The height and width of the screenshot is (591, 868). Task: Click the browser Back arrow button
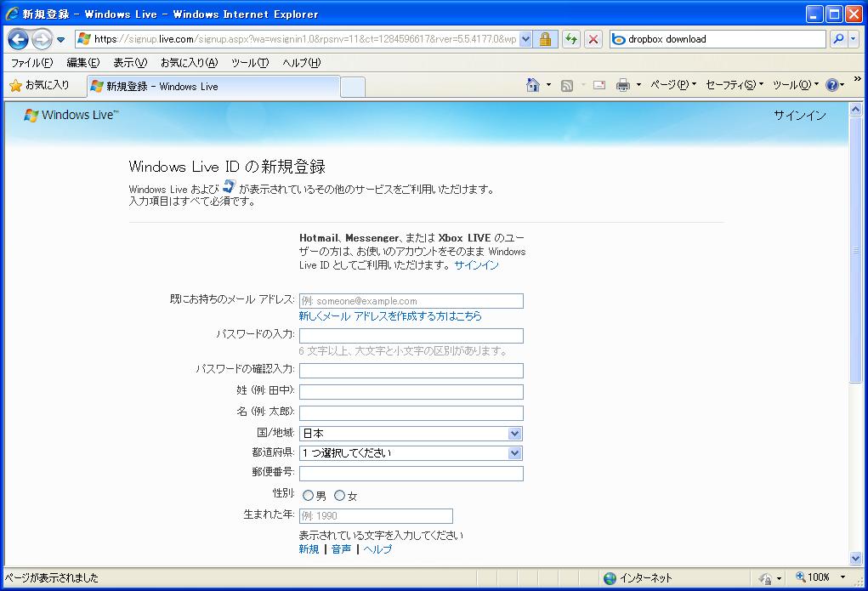[18, 39]
